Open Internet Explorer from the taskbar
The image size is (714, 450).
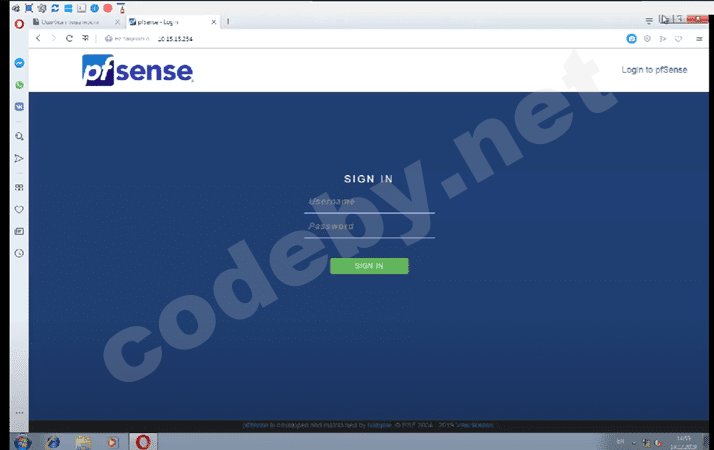53,442
